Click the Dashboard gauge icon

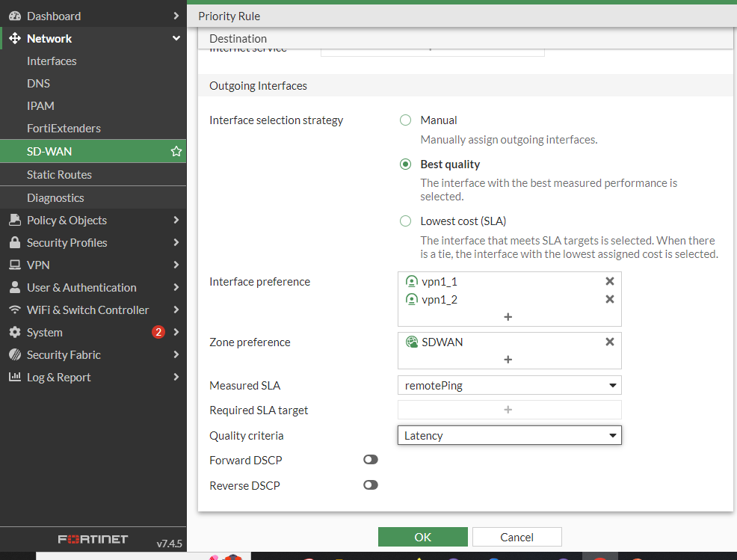coord(15,16)
